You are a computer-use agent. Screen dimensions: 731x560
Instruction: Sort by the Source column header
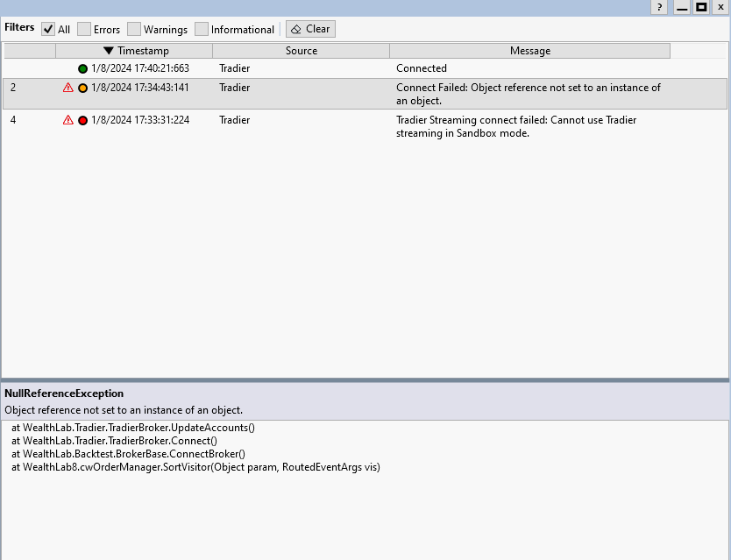click(301, 51)
